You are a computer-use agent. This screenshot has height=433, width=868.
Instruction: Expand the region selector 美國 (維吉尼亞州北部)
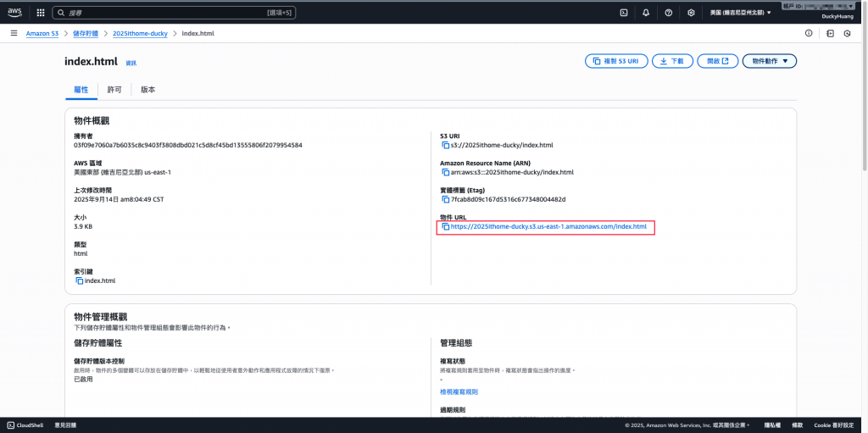pos(741,13)
